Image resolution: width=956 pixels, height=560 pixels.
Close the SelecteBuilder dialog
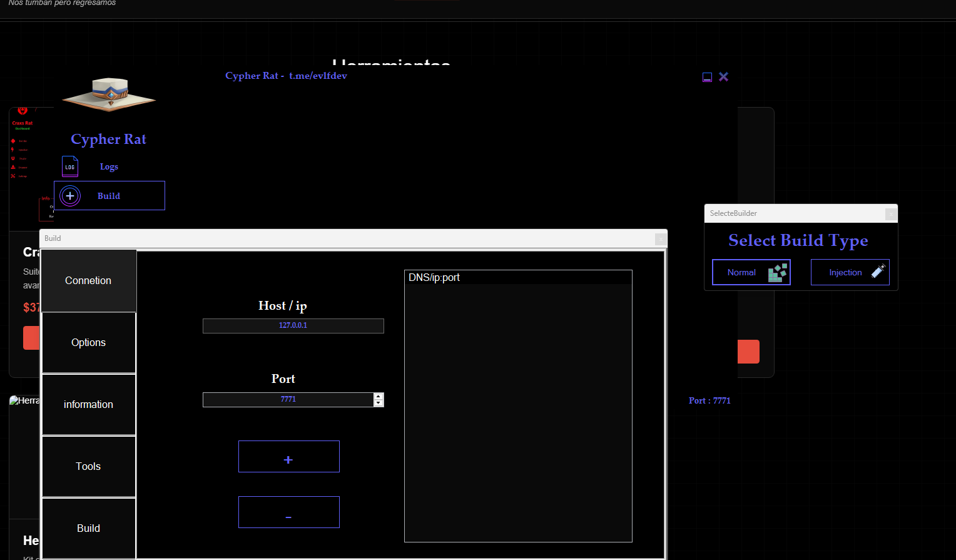pos(890,214)
